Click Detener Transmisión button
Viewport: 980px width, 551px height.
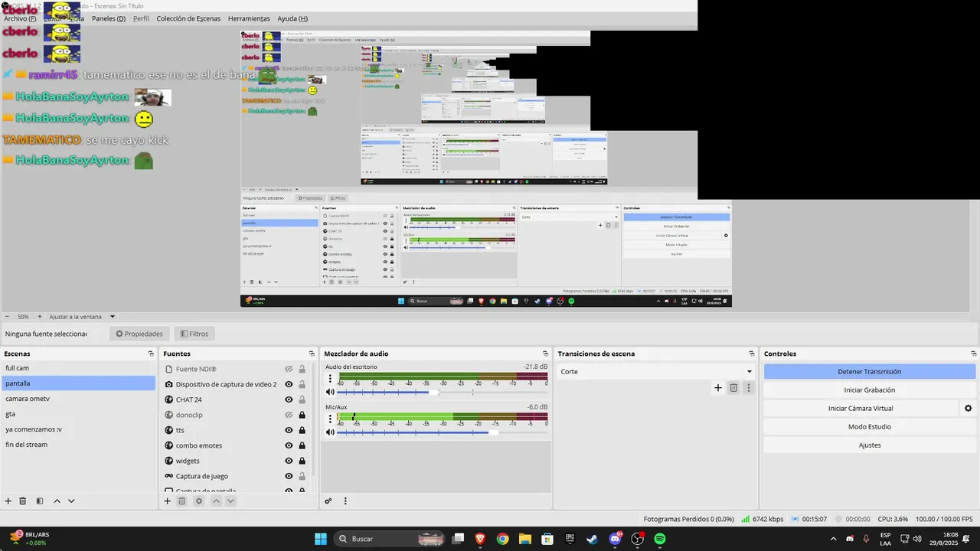[x=869, y=371]
